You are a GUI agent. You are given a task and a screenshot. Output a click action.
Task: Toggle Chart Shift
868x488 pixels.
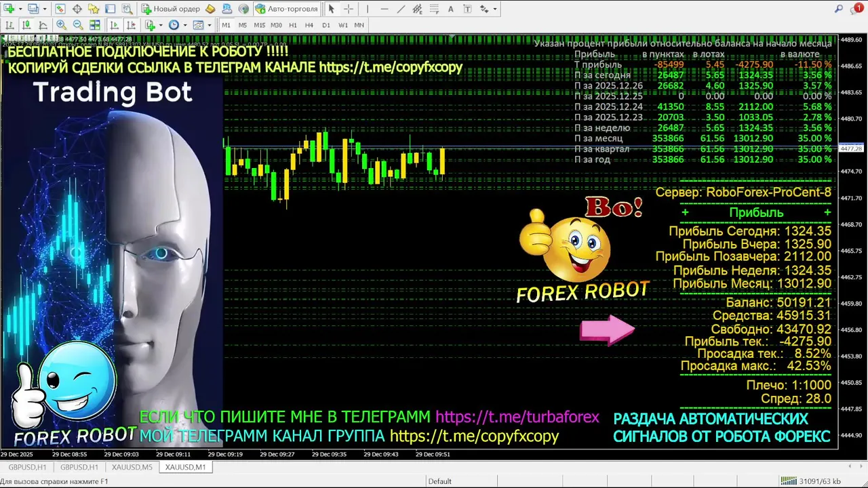(x=131, y=25)
